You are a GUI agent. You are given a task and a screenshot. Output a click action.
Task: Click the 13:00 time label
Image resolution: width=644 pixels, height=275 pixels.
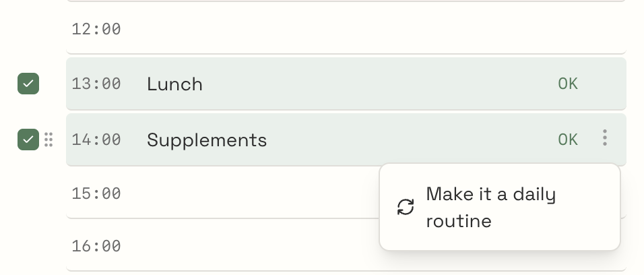[96, 84]
